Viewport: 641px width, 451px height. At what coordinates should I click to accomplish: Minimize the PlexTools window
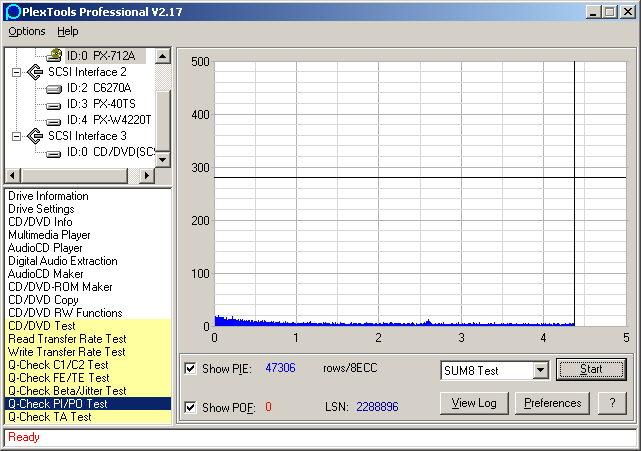tap(593, 12)
